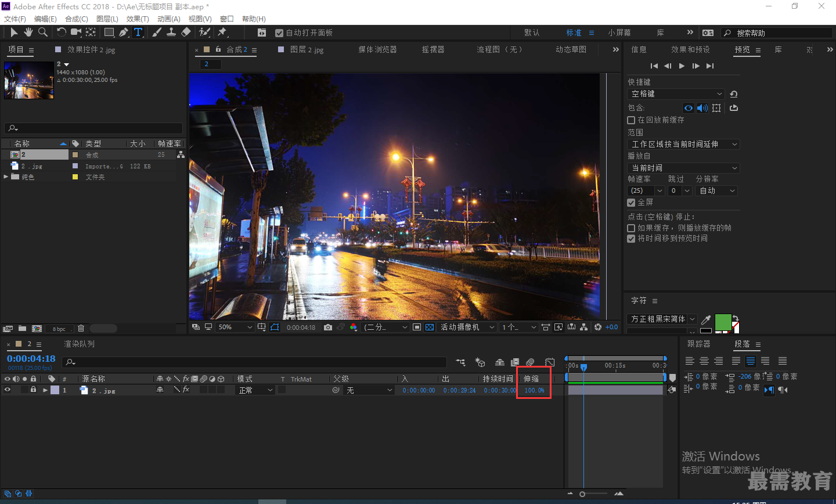The height and width of the screenshot is (504, 836).
Task: Open the 合成(C) menu
Action: point(77,19)
